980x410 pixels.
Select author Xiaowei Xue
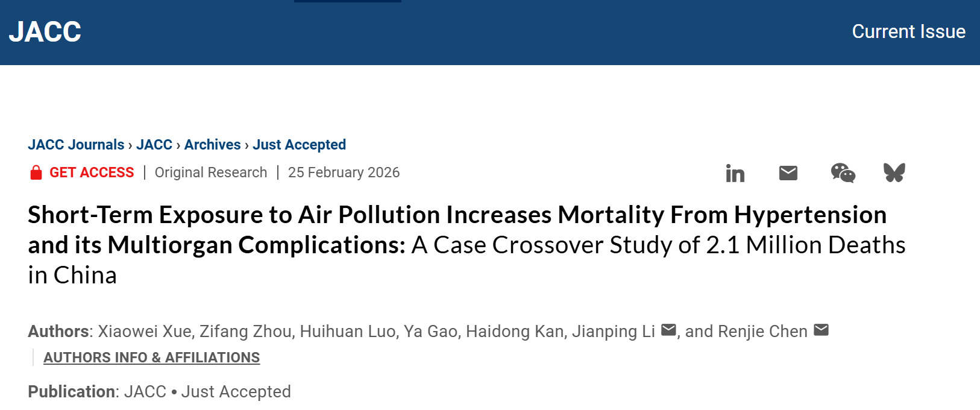click(145, 332)
